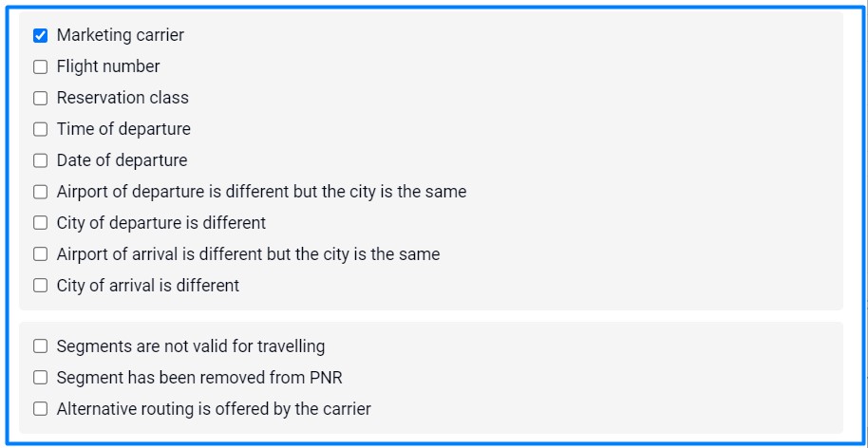Tick City of arrival is different checkbox

click(x=40, y=286)
